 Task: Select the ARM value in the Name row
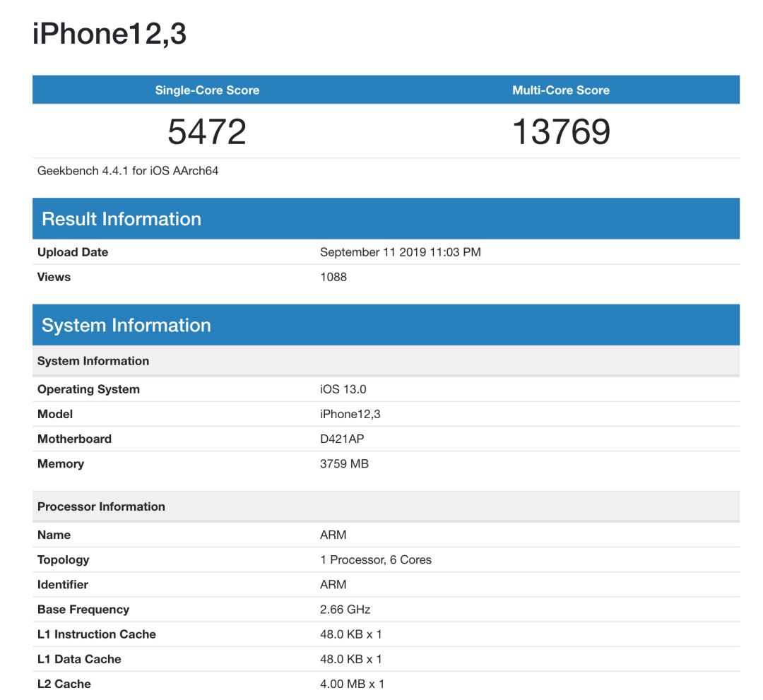pyautogui.click(x=333, y=535)
